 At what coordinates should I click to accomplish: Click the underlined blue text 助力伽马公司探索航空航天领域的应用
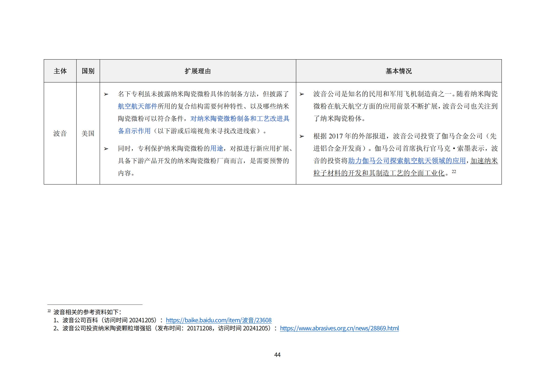pyautogui.click(x=407, y=161)
